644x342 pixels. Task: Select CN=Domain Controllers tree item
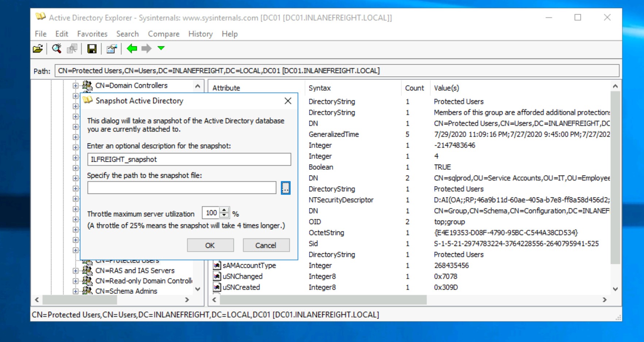tap(131, 85)
